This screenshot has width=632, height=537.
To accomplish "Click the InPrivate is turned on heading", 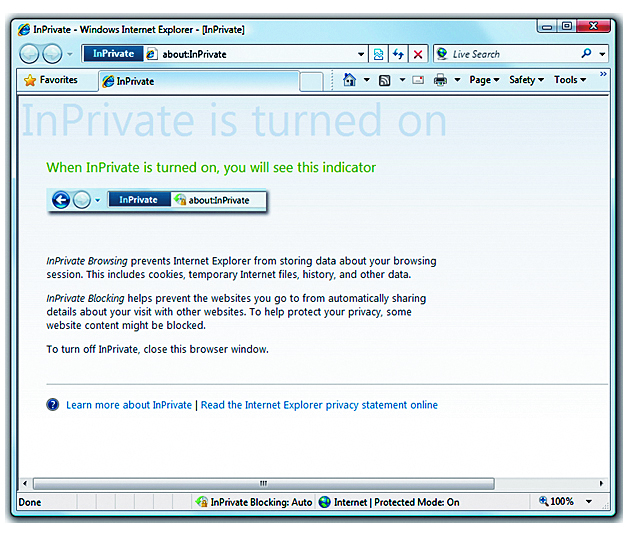I will point(234,120).
